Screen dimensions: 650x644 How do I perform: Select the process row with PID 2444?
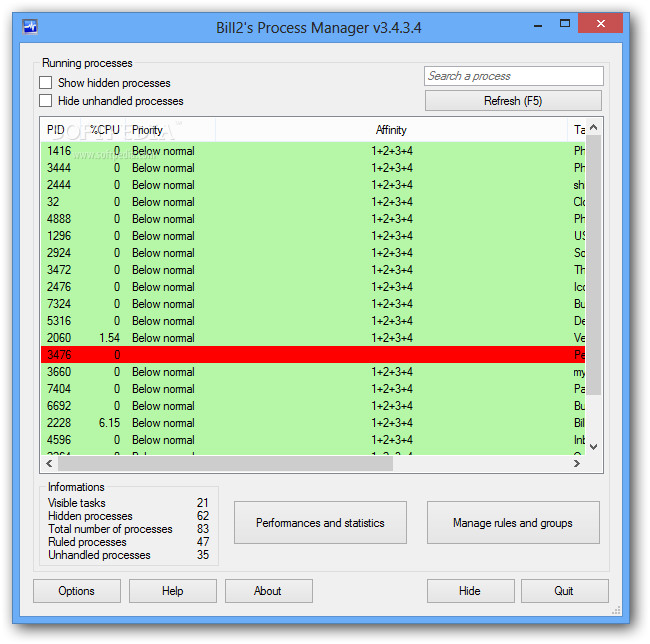tap(313, 185)
